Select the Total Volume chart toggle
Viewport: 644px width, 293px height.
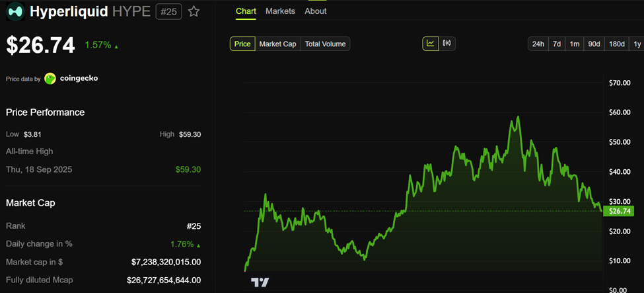coord(325,44)
